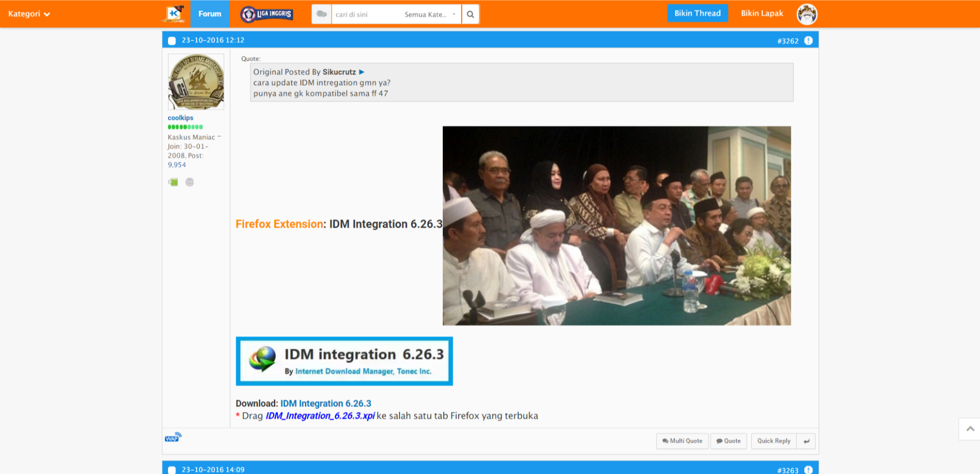Screen dimensions: 980x474
Task: Tick checkbox for post dated 23-10-2016 12:12
Action: tap(172, 41)
